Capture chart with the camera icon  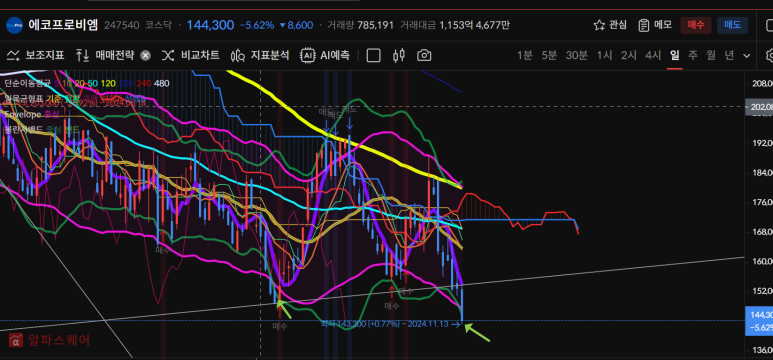point(424,55)
